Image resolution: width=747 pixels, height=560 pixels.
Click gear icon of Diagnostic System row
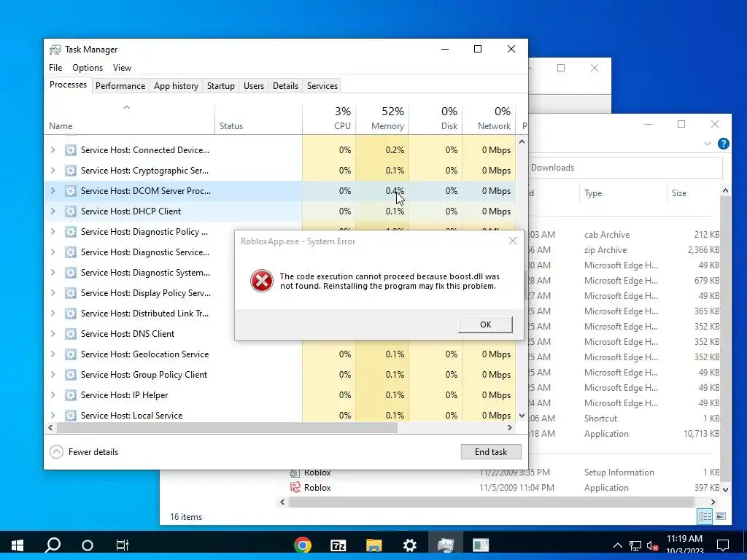pos(71,273)
